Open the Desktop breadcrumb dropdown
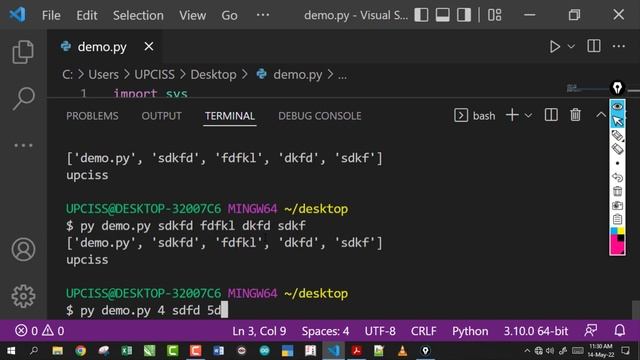This screenshot has height=360, width=640. [213, 75]
